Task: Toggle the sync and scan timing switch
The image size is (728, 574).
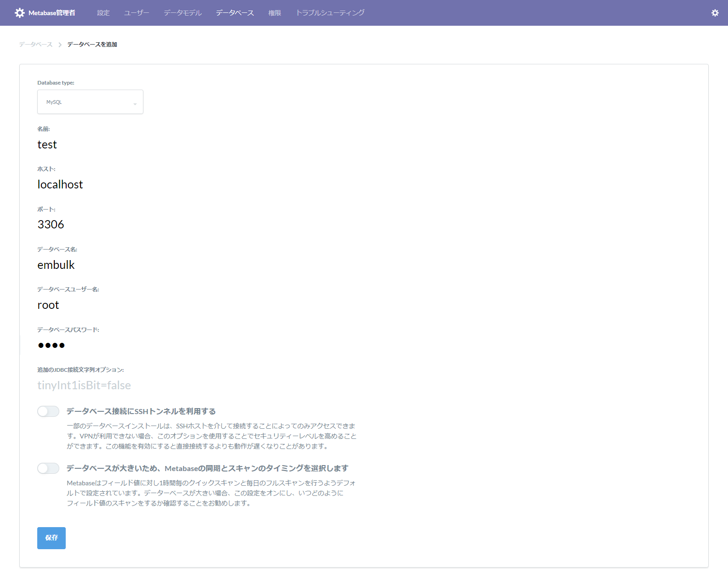Action: (x=48, y=468)
